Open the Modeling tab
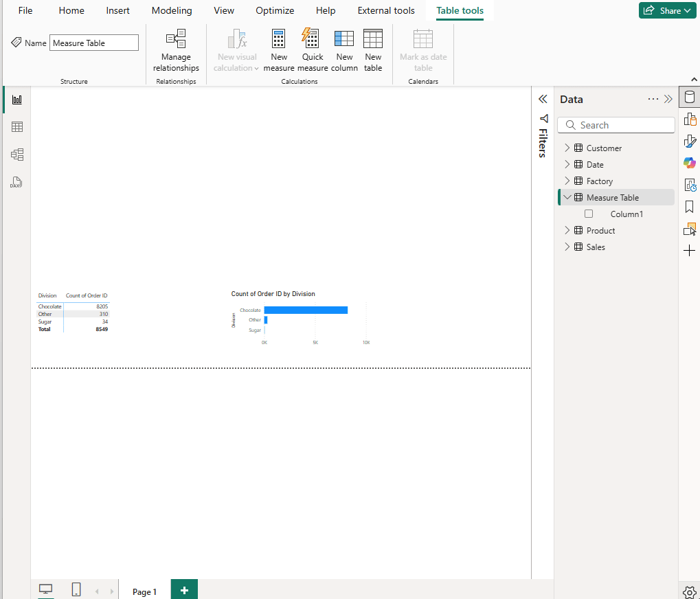 coord(172,11)
